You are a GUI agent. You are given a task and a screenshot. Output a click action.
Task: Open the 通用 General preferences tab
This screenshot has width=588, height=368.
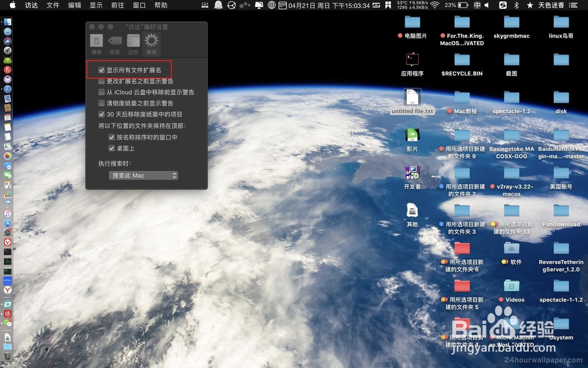pyautogui.click(x=96, y=44)
